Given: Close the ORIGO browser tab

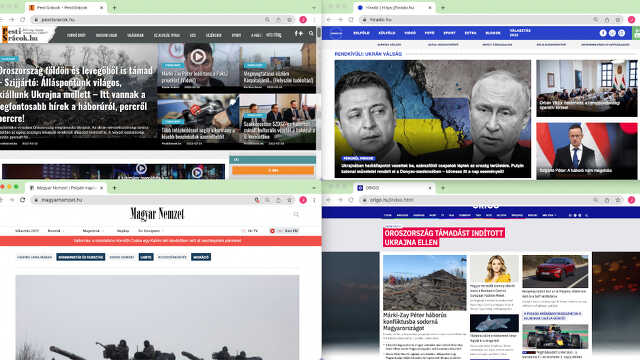Looking at the screenshot, I should [430, 188].
